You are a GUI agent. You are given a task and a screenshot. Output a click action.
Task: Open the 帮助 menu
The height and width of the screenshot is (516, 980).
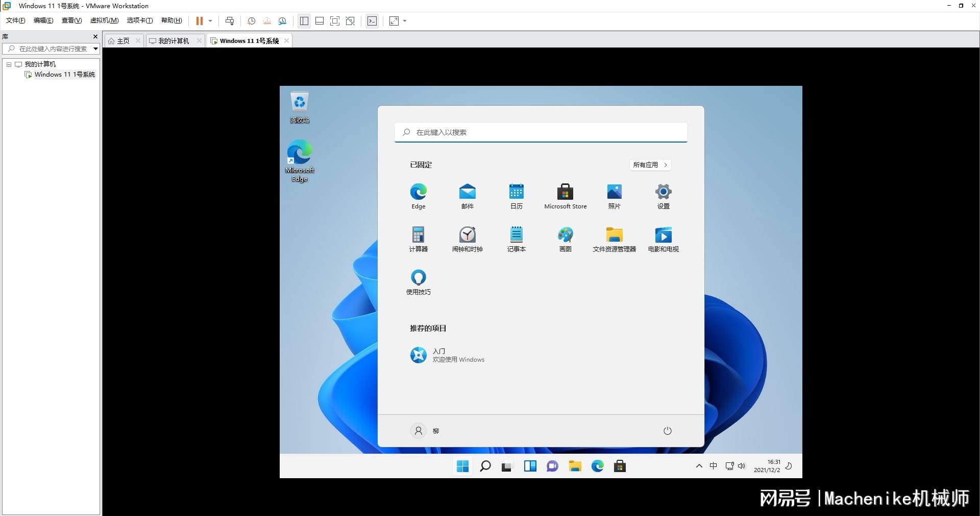(171, 20)
